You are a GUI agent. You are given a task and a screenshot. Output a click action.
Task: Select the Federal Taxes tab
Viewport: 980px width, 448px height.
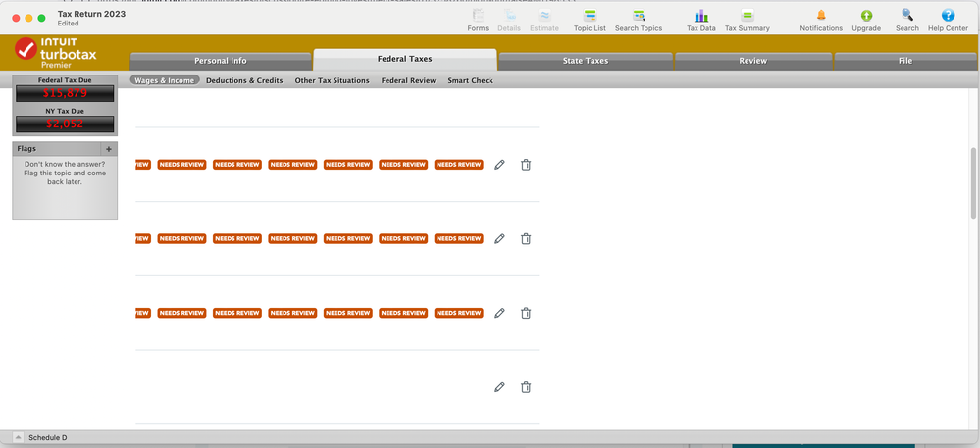pos(404,60)
